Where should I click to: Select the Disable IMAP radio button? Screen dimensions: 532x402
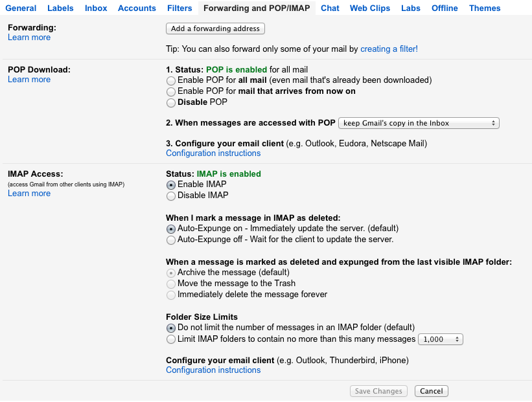pos(171,195)
